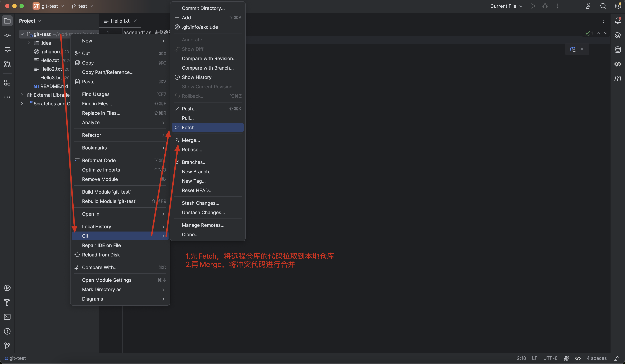
Task: Start debugging with the bug icon
Action: [x=545, y=6]
